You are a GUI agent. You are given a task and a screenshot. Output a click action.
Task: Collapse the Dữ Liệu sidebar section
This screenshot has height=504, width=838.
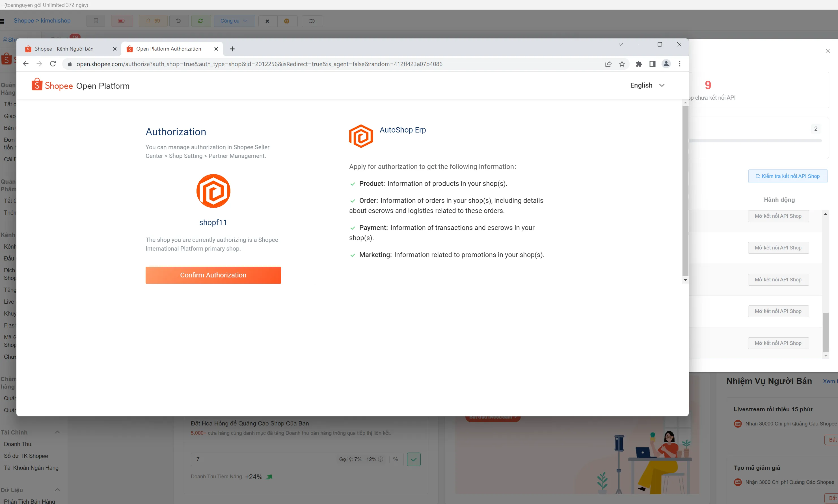coord(57,490)
